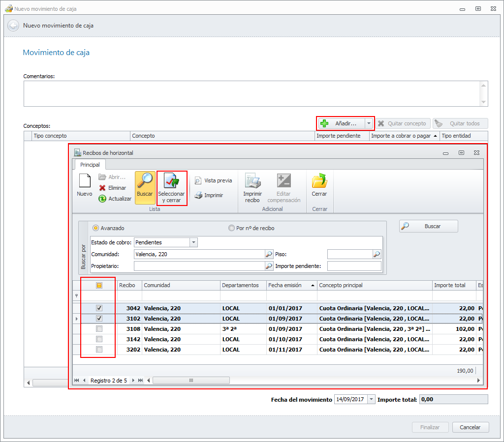Go back using the round arrow button
504x442 pixels.
click(13, 26)
